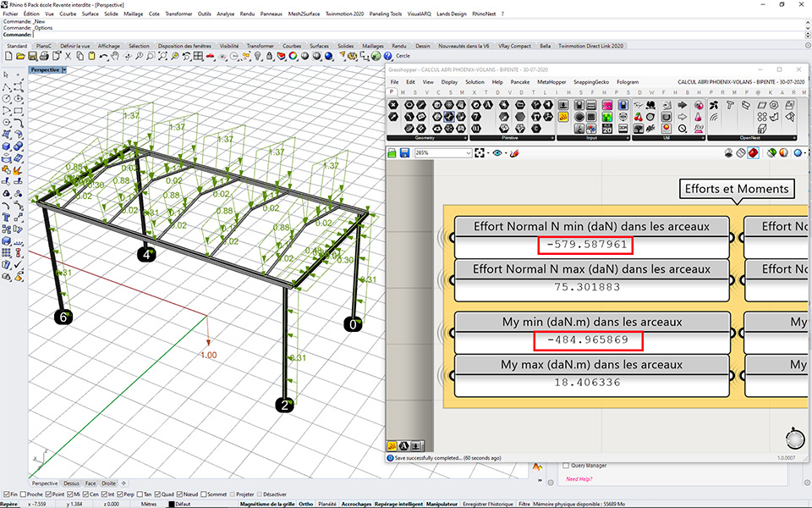Toggle Grasshopper preview eye icon
This screenshot has width=812, height=508.
coord(497,153)
